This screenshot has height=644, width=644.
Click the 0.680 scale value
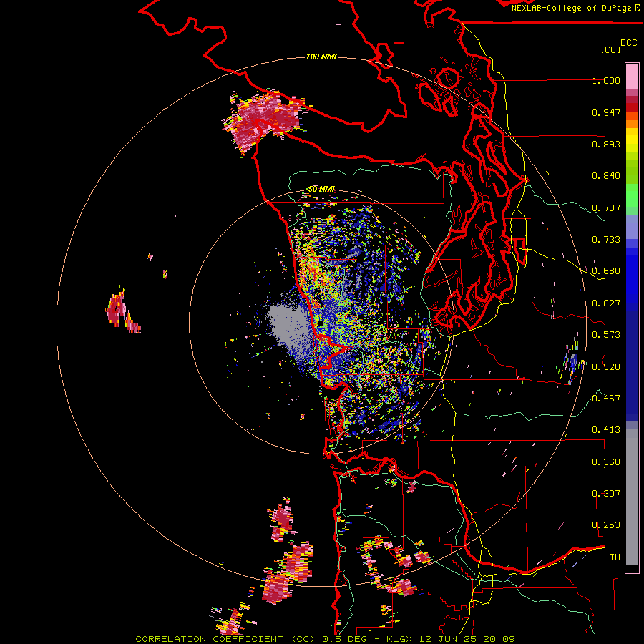(606, 271)
